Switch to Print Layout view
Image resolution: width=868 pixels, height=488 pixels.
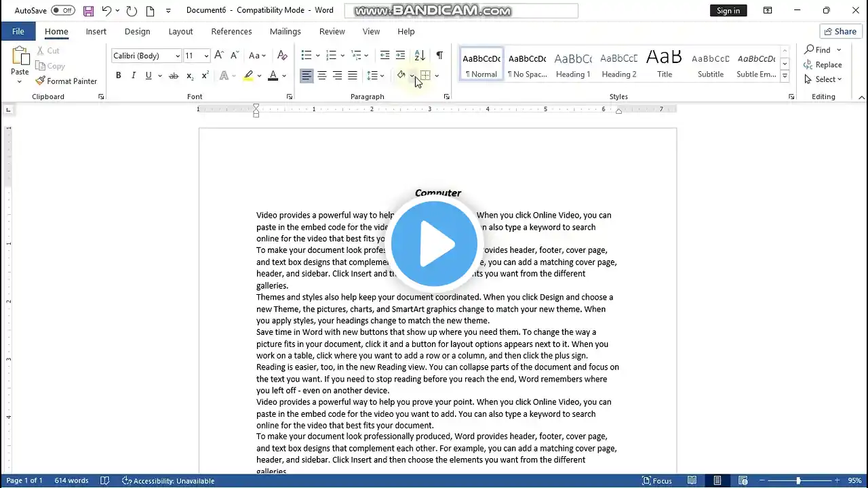[x=717, y=481]
